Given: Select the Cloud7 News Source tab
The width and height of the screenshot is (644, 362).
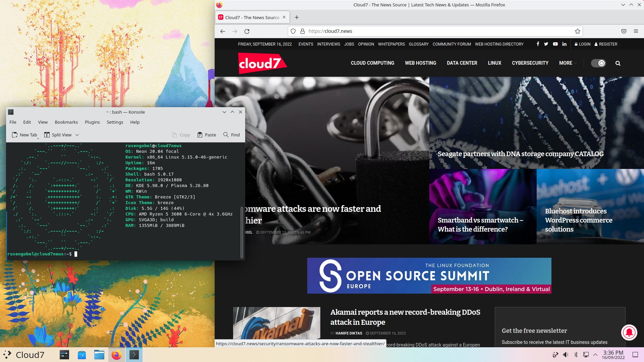Looking at the screenshot, I should tap(252, 17).
